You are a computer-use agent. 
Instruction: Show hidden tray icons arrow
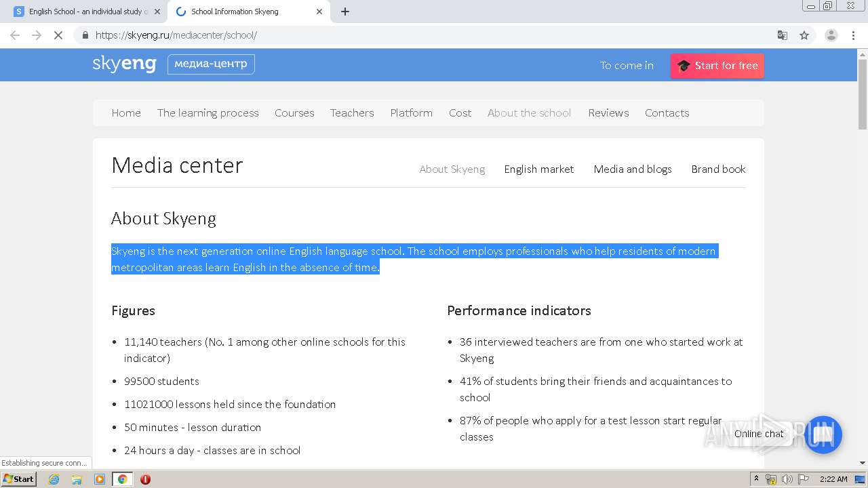pyautogui.click(x=756, y=479)
